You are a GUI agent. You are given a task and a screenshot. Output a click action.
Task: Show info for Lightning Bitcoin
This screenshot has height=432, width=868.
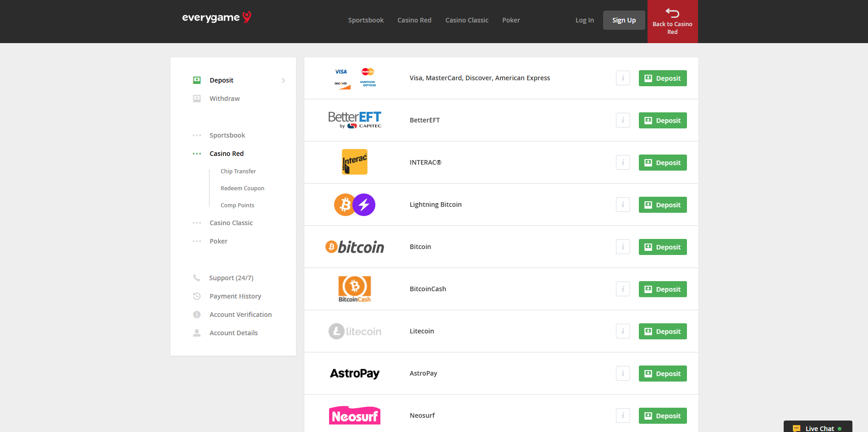pos(623,205)
